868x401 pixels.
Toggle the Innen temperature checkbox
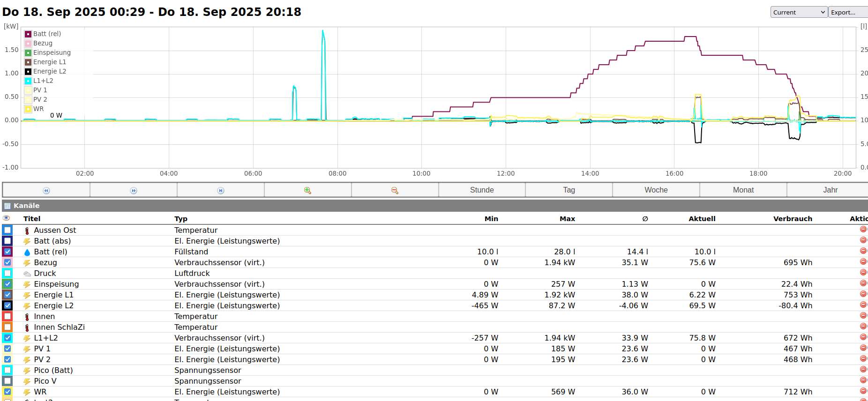(7, 316)
